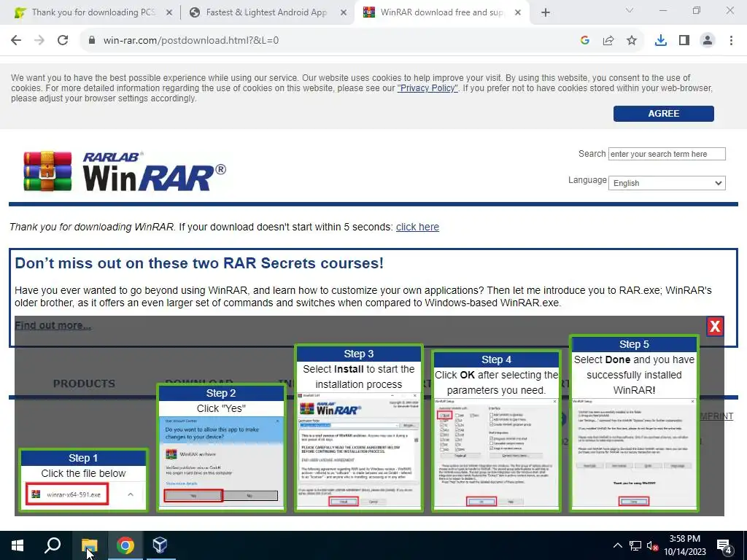Click the Chrome taskbar icon

coord(125,545)
